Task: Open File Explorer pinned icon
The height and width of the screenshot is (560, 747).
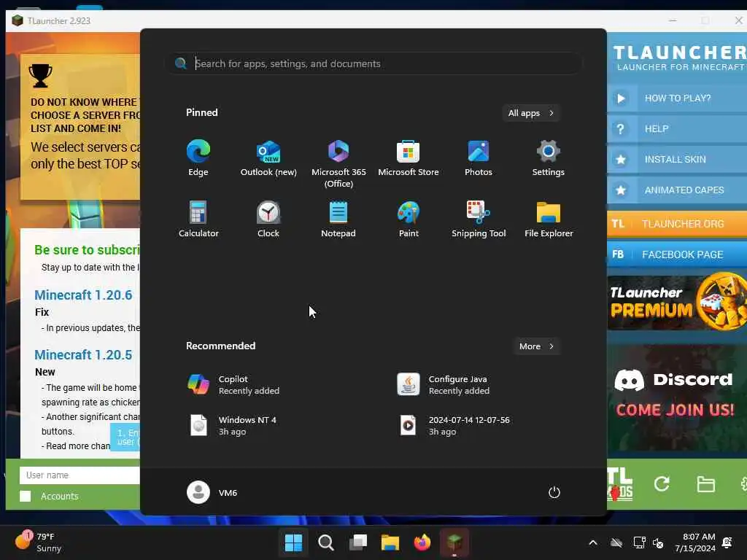Action: coord(549,219)
